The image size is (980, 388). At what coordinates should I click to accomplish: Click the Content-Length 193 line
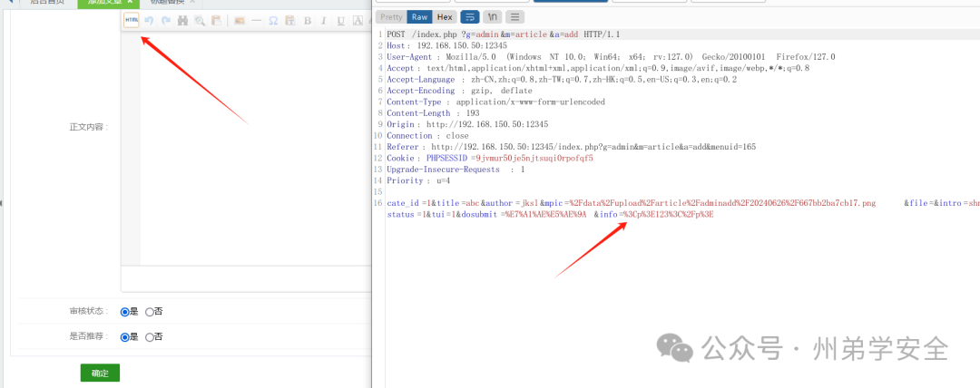coord(433,113)
